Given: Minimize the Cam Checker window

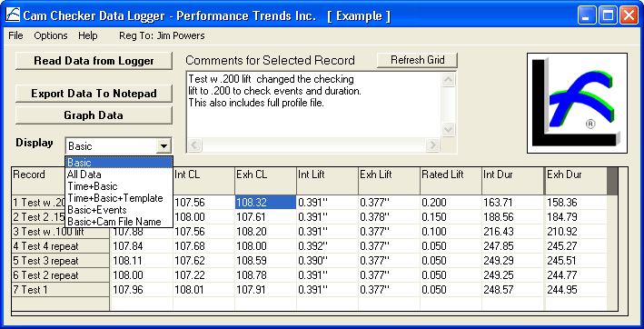Looking at the screenshot, I should 587,16.
